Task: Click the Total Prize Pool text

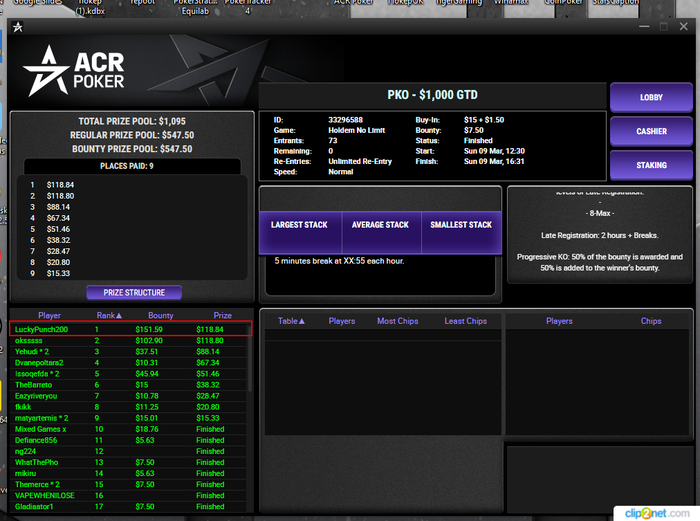Action: click(x=132, y=121)
